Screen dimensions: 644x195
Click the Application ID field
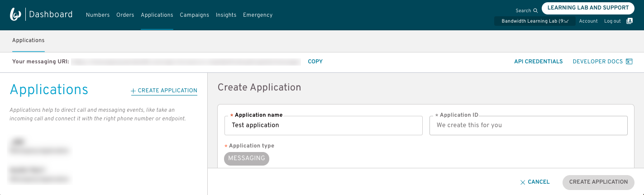pyautogui.click(x=529, y=125)
